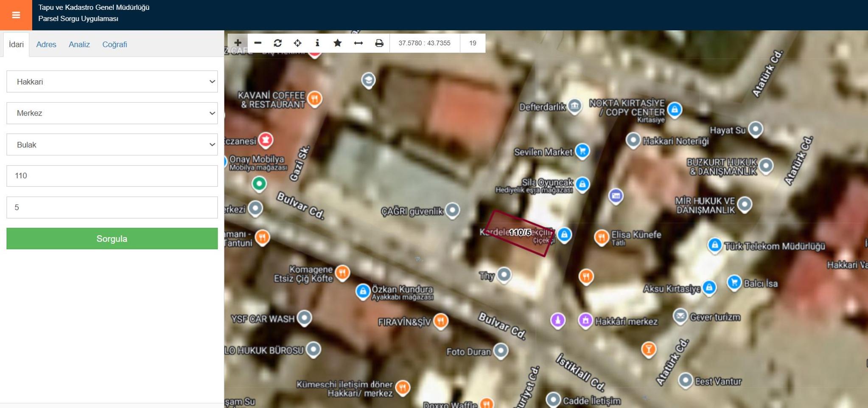The height and width of the screenshot is (408, 868).
Task: Click the Balcı İsa cart marker
Action: [734, 282]
